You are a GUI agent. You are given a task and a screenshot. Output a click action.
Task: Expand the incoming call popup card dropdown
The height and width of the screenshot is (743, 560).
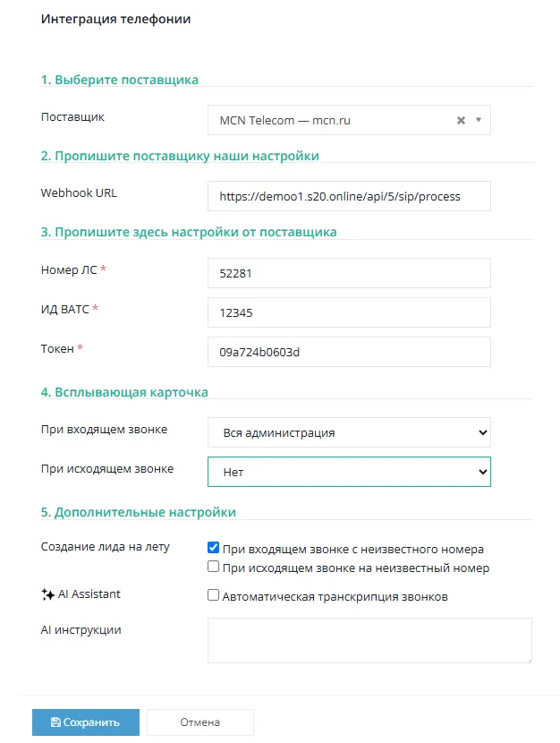(x=349, y=432)
